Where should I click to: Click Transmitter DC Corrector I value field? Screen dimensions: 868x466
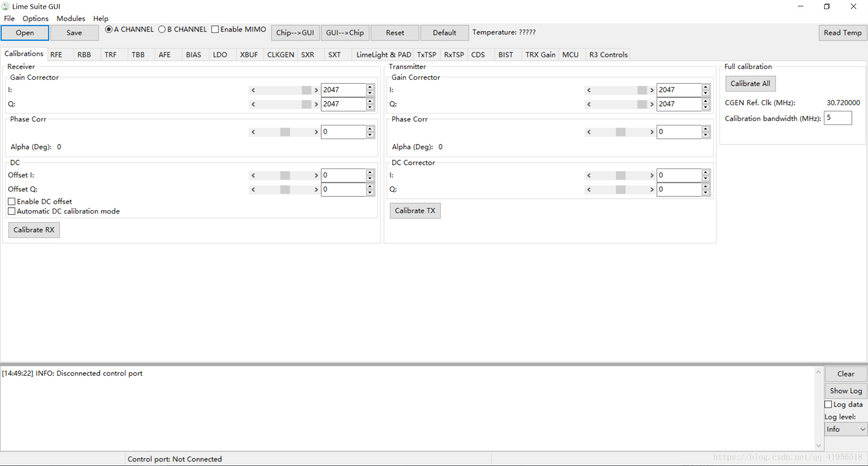679,175
